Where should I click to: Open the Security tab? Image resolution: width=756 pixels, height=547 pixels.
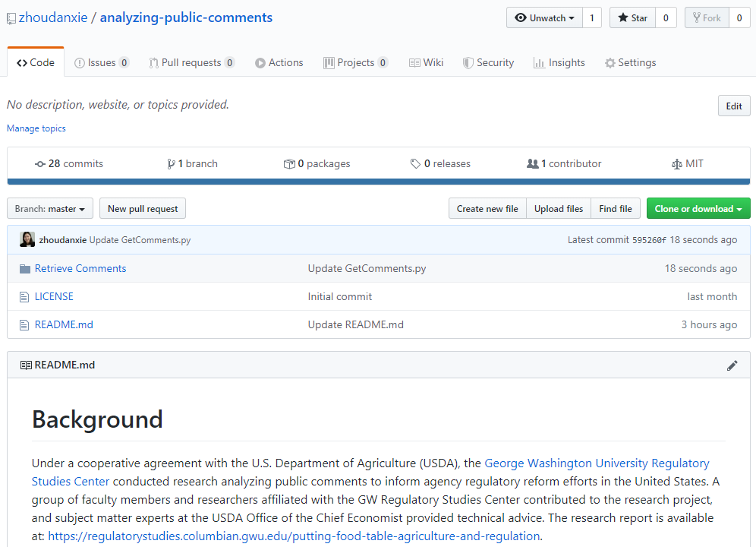coord(488,63)
